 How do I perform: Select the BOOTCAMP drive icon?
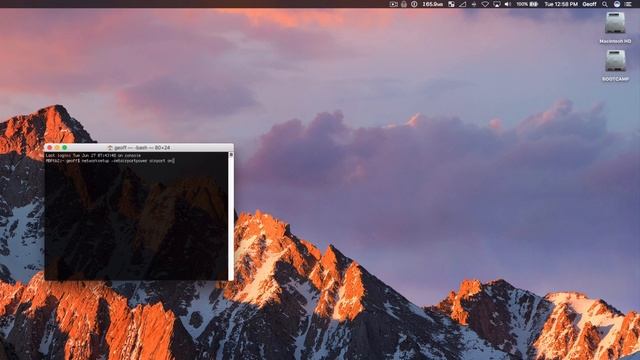[615, 61]
